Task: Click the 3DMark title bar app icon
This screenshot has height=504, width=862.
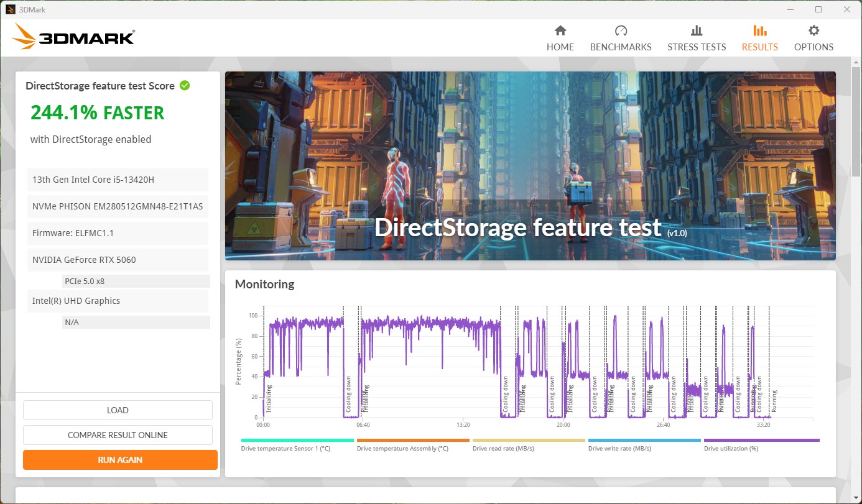Action: pyautogui.click(x=10, y=9)
